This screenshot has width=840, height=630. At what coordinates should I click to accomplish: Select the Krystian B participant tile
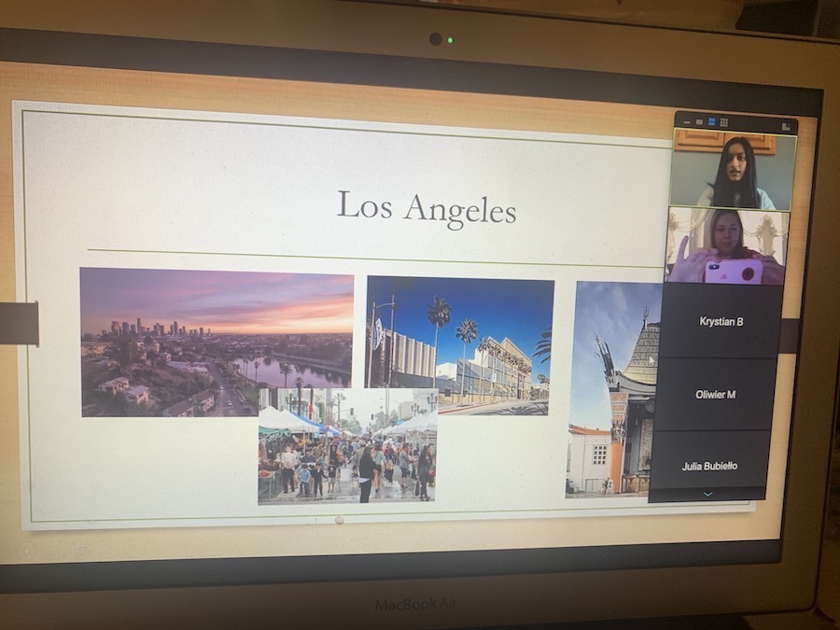[x=721, y=321]
